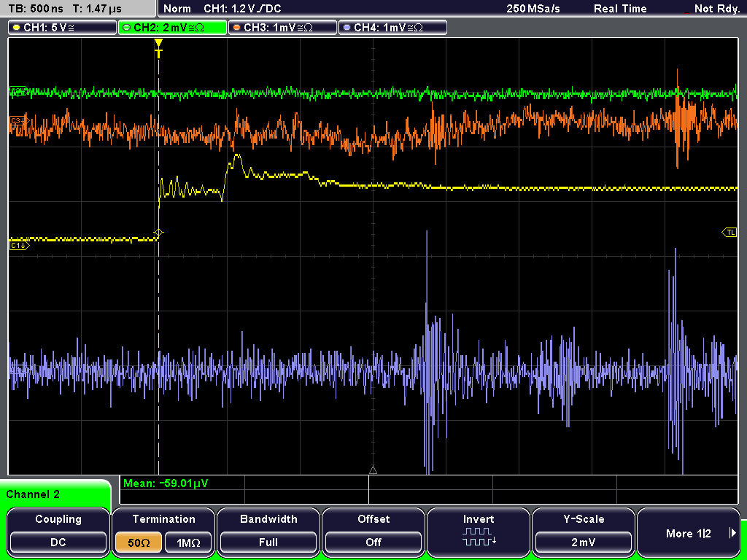Set termination to 1MΩ
Image resolution: width=747 pixels, height=560 pixels.
pos(188,542)
